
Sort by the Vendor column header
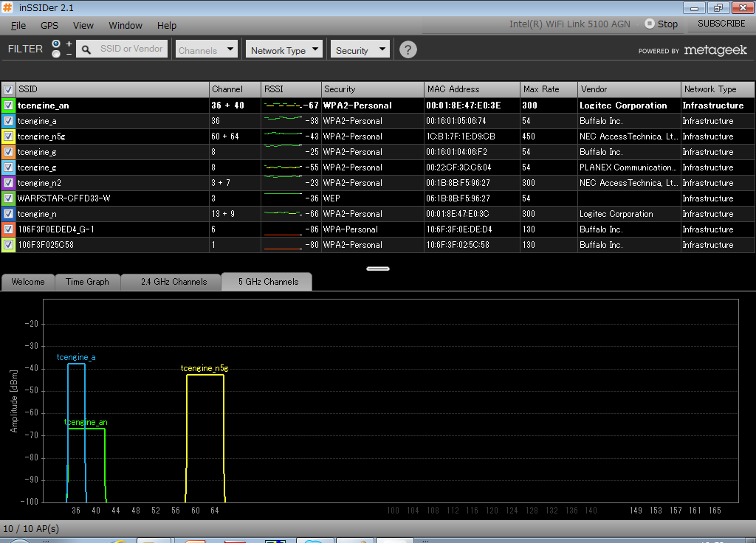click(629, 89)
